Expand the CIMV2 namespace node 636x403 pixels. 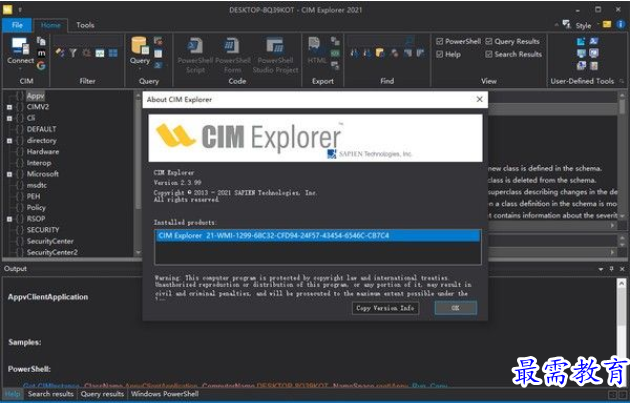(9, 107)
